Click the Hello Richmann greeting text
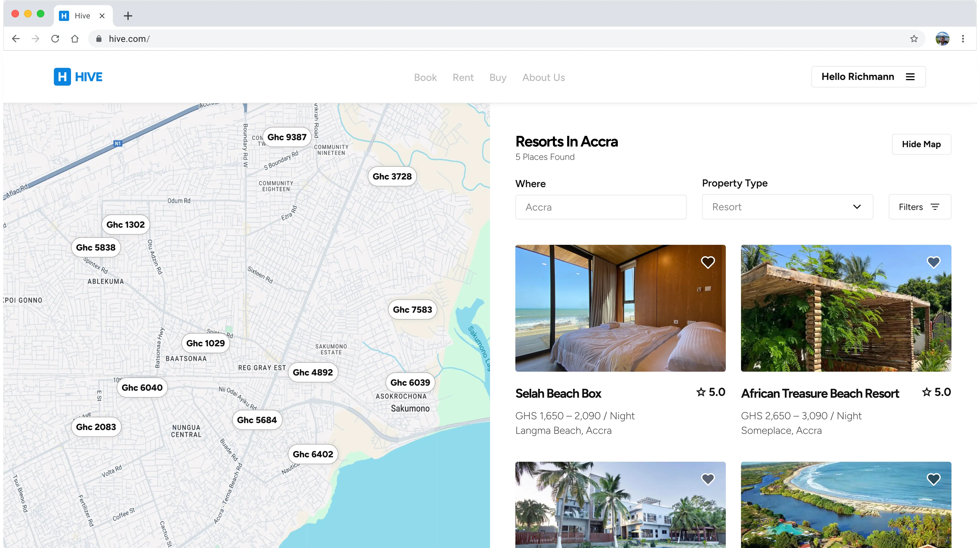Screen dimensions: 980x548 tap(857, 77)
